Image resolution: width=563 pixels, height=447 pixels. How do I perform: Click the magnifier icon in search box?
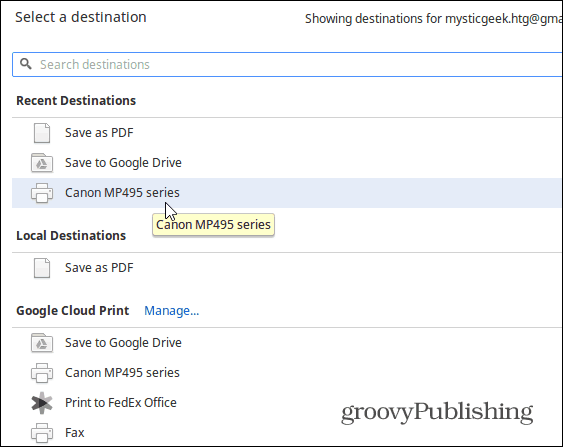25,64
